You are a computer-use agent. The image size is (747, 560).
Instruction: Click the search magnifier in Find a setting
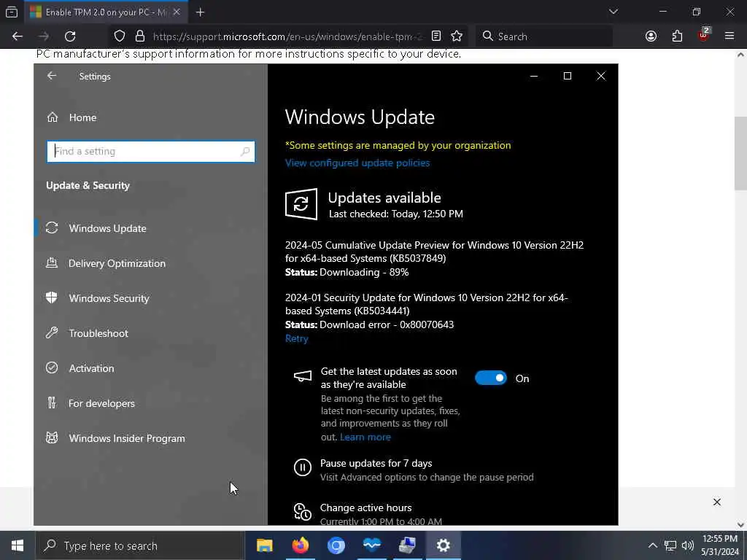[x=245, y=152]
